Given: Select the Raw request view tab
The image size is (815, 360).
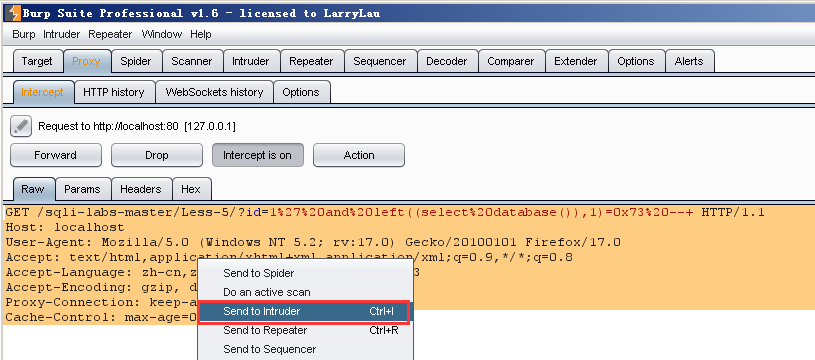Looking at the screenshot, I should [x=33, y=190].
